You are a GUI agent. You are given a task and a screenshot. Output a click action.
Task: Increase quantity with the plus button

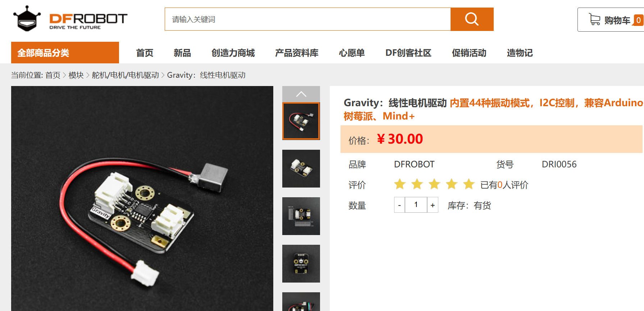[433, 205]
